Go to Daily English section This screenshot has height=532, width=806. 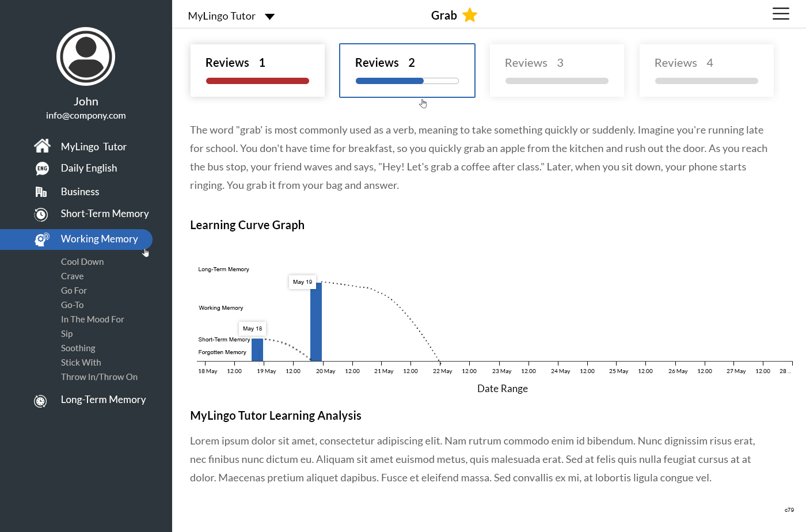pos(89,168)
